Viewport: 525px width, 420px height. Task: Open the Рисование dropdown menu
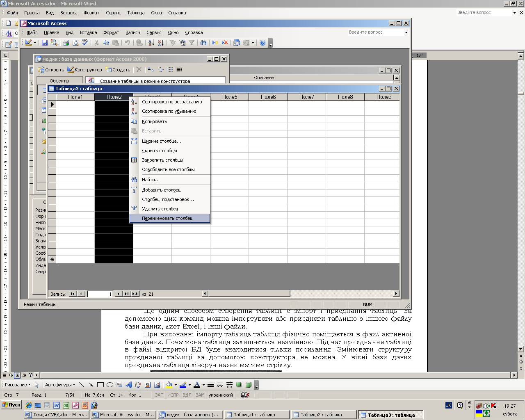[17, 385]
